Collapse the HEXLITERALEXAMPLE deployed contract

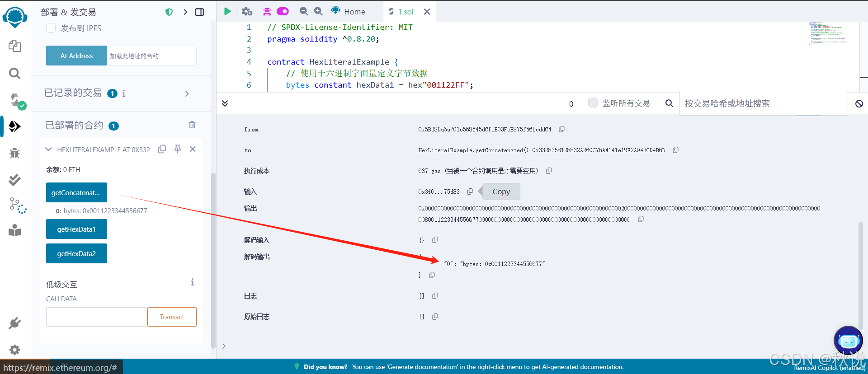tap(49, 150)
